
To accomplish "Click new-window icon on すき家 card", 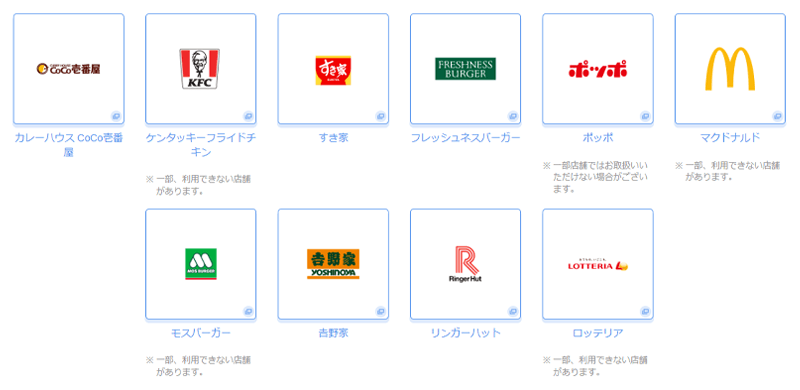I will point(381,116).
